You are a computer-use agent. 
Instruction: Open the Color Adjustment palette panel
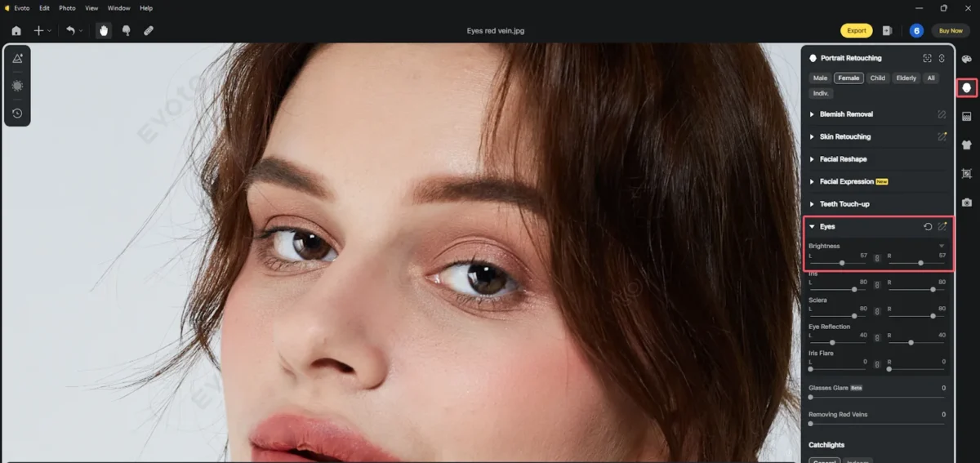[967, 59]
